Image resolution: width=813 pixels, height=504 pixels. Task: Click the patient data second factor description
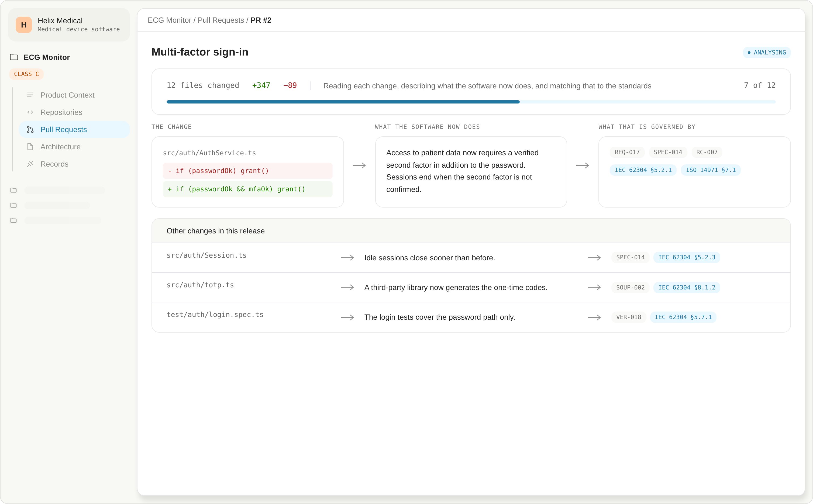462,171
